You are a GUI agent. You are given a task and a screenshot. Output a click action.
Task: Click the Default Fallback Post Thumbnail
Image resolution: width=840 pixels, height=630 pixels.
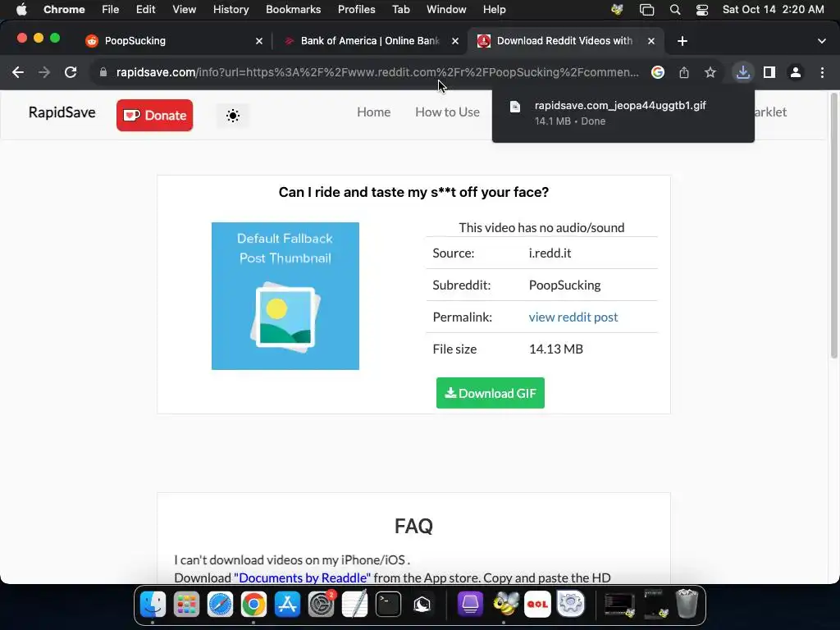click(285, 295)
